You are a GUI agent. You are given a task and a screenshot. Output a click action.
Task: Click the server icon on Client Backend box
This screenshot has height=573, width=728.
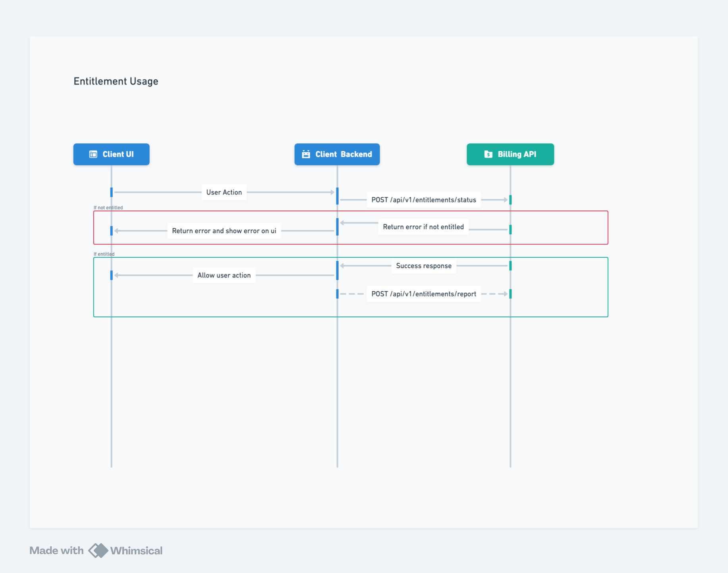[x=306, y=154]
